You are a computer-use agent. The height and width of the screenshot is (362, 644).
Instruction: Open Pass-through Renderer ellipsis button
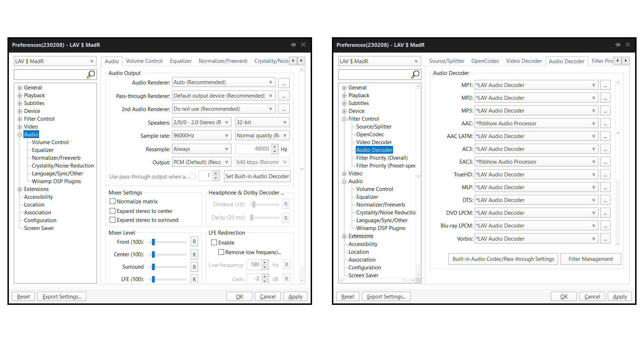point(284,96)
